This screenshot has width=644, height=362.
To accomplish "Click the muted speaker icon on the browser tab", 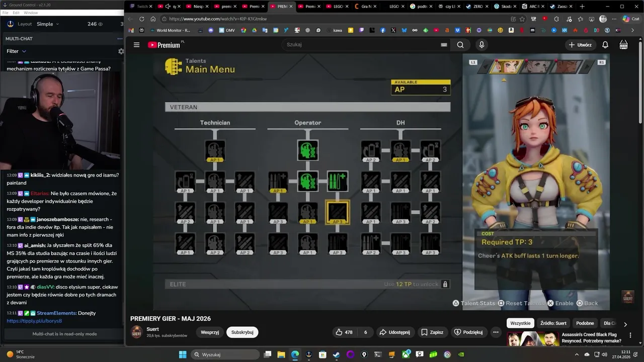I will pyautogui.click(x=168, y=7).
